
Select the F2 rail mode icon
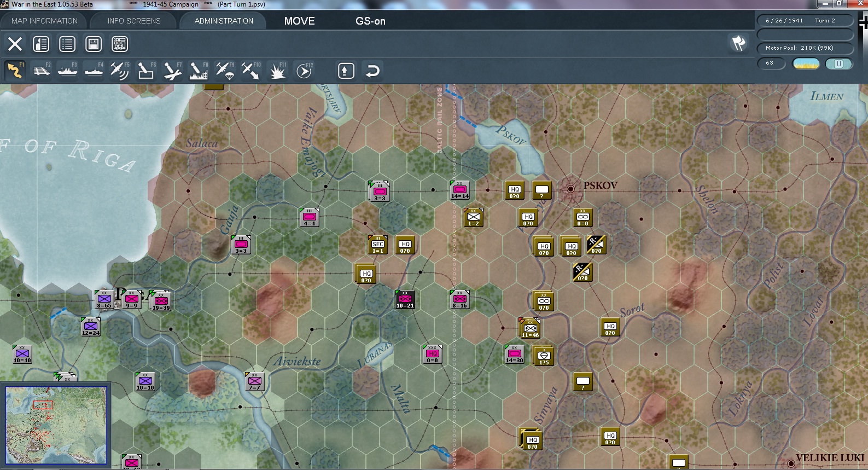point(42,71)
